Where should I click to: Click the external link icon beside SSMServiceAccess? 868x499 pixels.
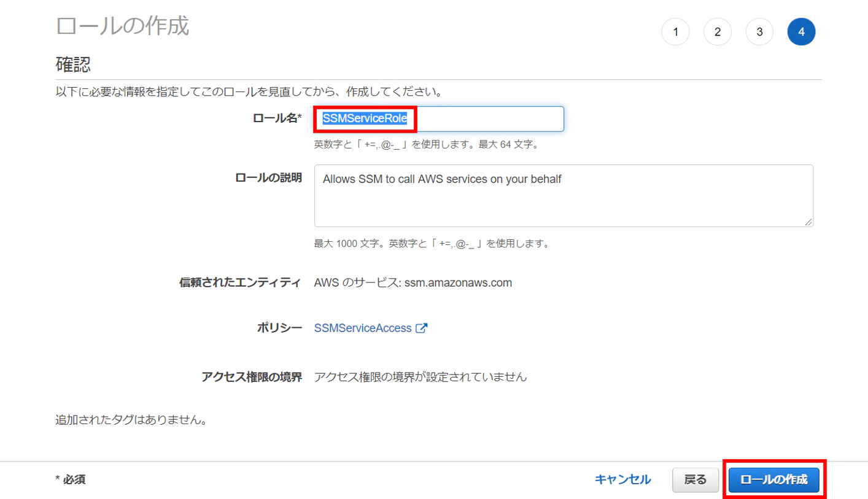click(x=421, y=328)
